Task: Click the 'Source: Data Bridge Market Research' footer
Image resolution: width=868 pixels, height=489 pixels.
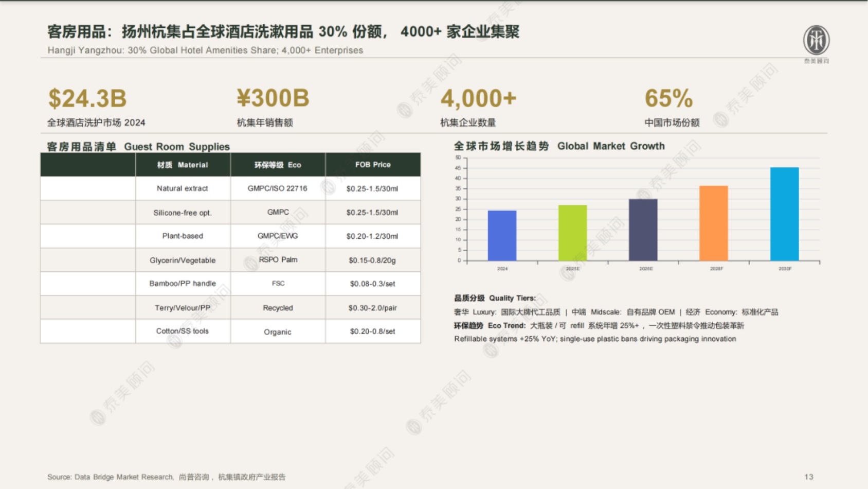Action: coord(166,477)
